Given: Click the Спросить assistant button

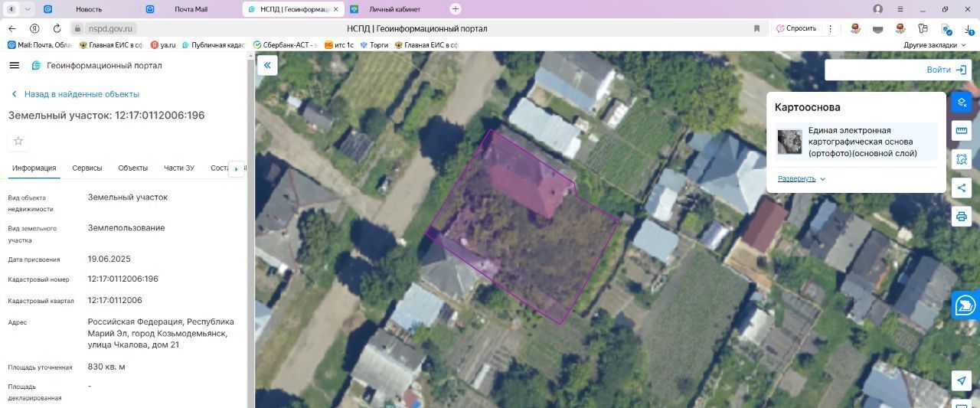Looking at the screenshot, I should click(x=796, y=28).
